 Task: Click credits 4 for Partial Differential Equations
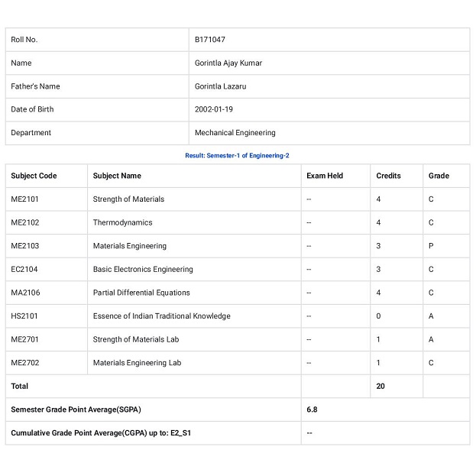point(378,293)
